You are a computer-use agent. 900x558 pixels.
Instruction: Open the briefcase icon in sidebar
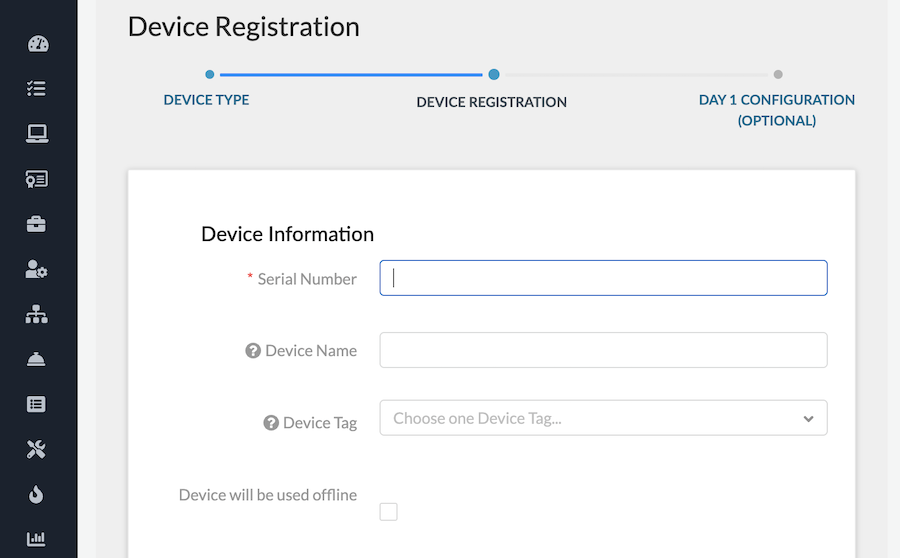click(x=36, y=224)
